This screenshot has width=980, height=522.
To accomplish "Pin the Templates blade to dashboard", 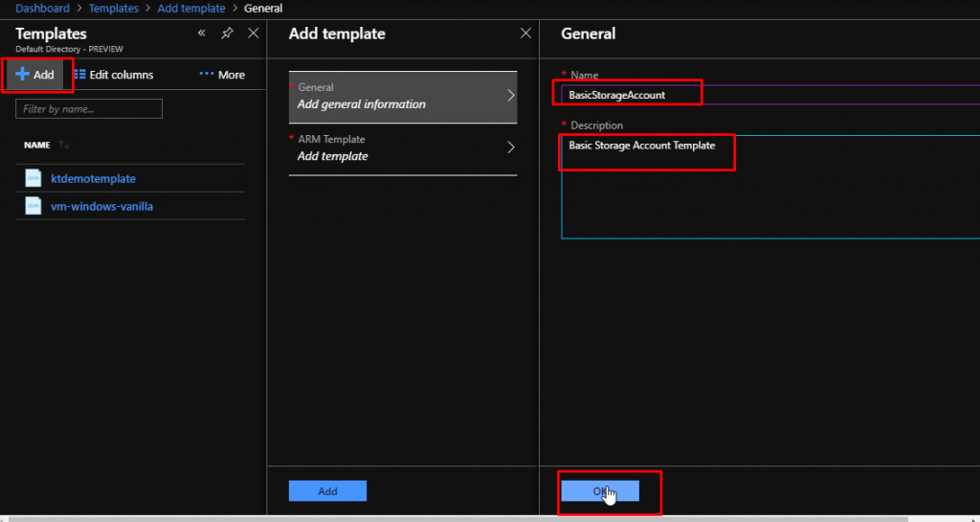I will click(x=227, y=34).
